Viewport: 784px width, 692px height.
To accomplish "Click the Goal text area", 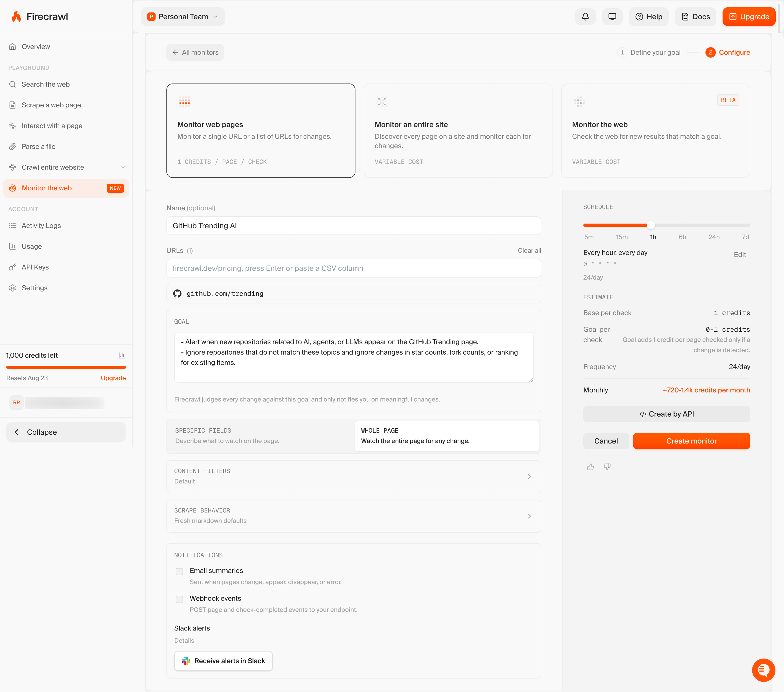I will point(354,357).
